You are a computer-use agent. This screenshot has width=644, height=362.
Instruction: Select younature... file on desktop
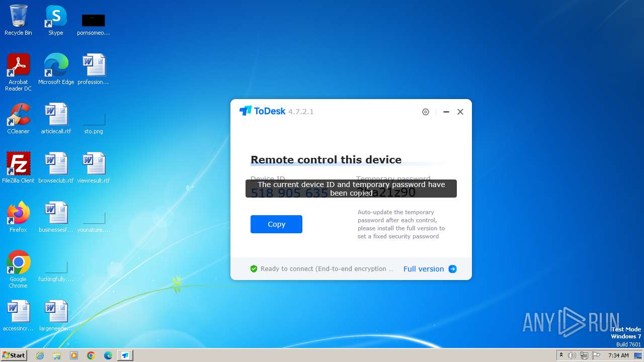click(x=94, y=222)
